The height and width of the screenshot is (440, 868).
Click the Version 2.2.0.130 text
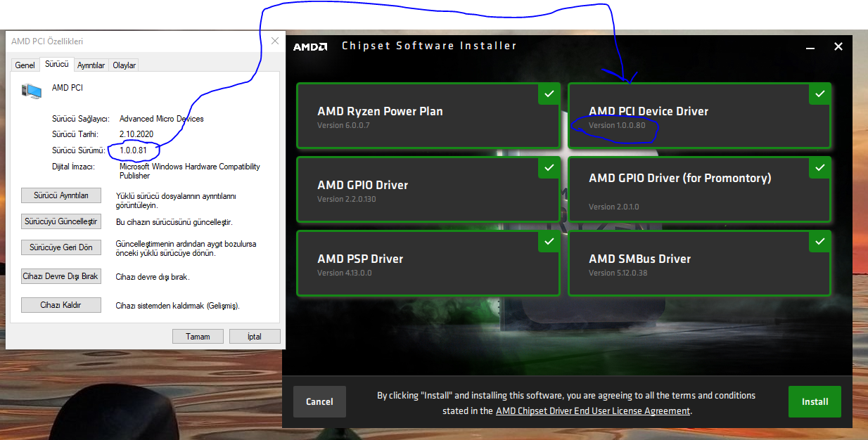tap(347, 200)
